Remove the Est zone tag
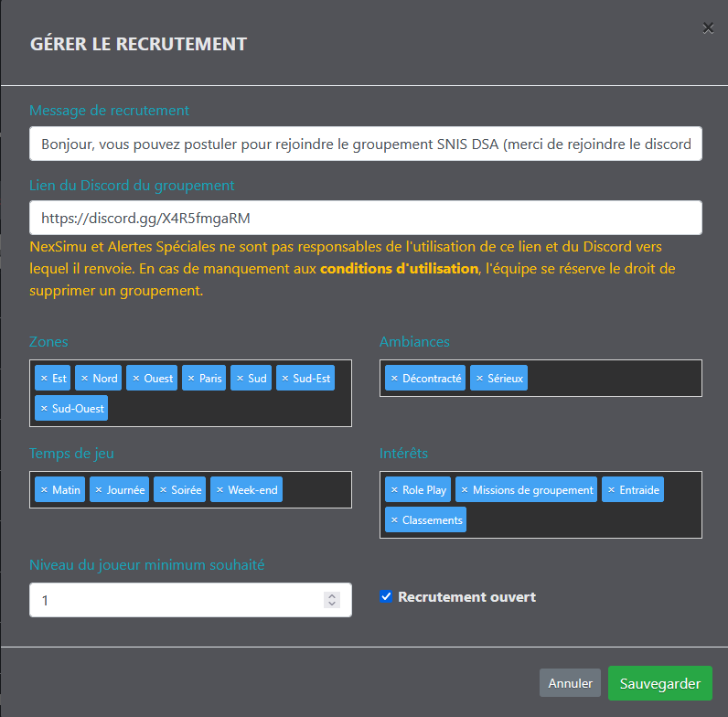Image resolution: width=728 pixels, height=717 pixels. [x=43, y=379]
